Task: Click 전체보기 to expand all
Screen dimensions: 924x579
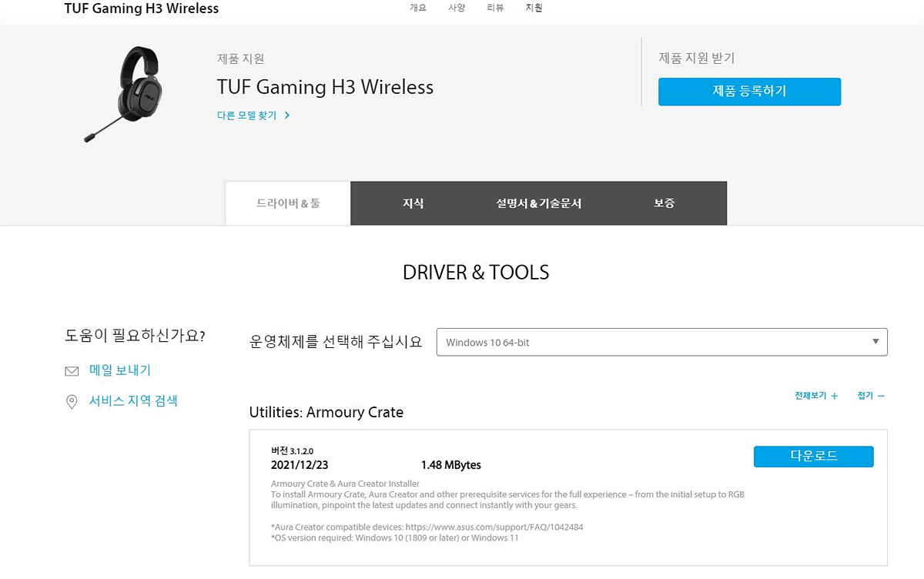Action: (811, 396)
